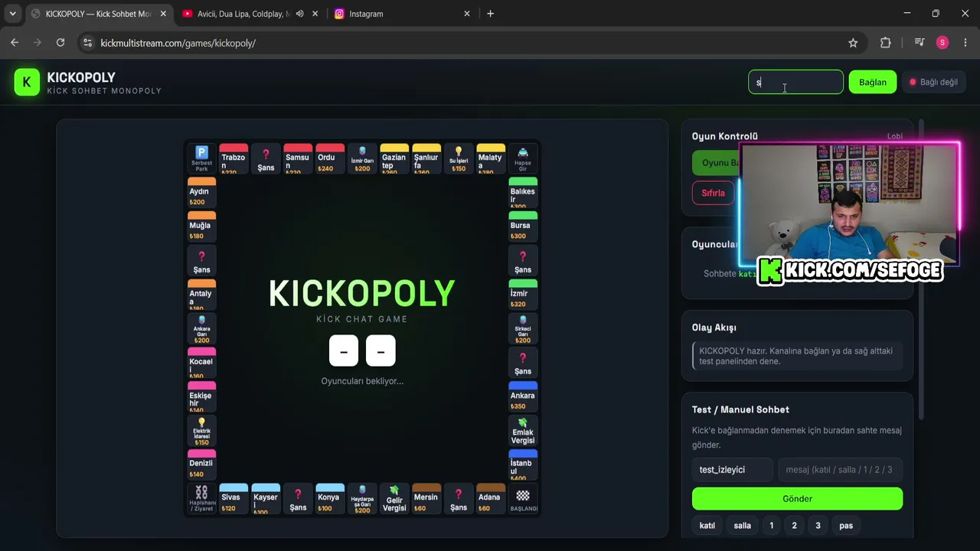Select the Trabzon property tile
The width and height of the screenshot is (980, 551).
point(234,158)
